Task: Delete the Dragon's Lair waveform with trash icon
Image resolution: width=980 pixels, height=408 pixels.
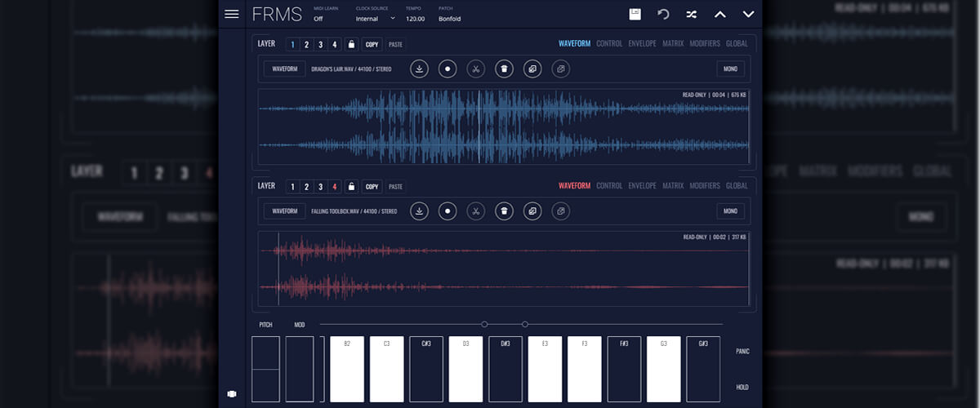Action: pos(504,69)
